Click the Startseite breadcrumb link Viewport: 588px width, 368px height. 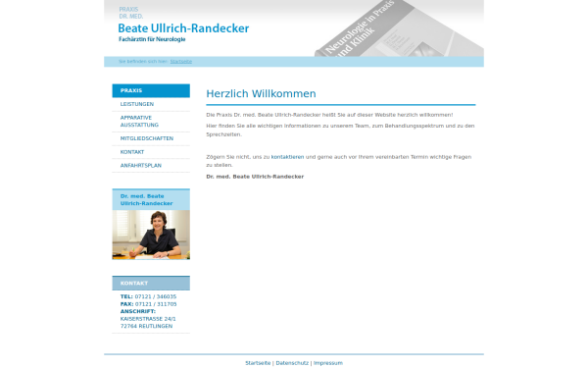point(180,61)
